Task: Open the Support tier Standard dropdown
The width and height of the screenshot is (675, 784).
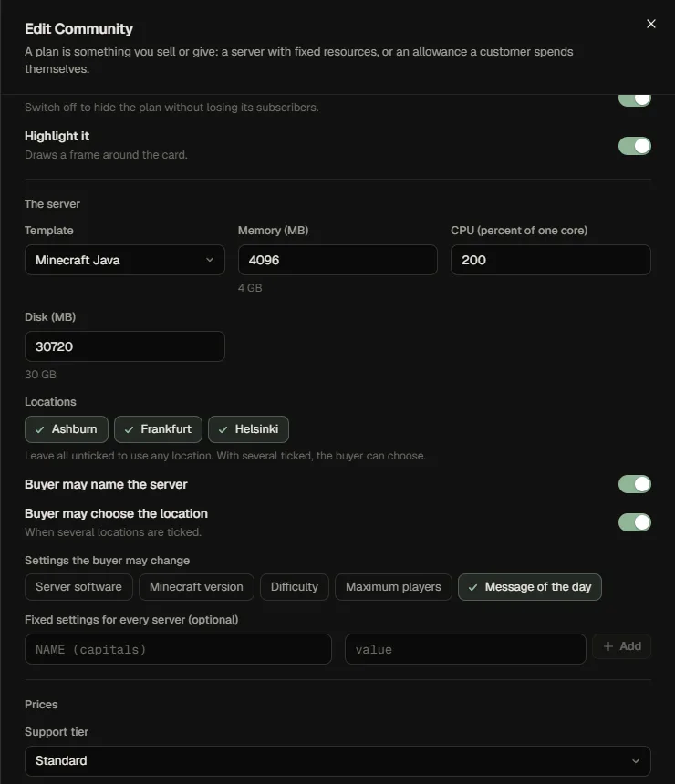Action: coord(337,760)
